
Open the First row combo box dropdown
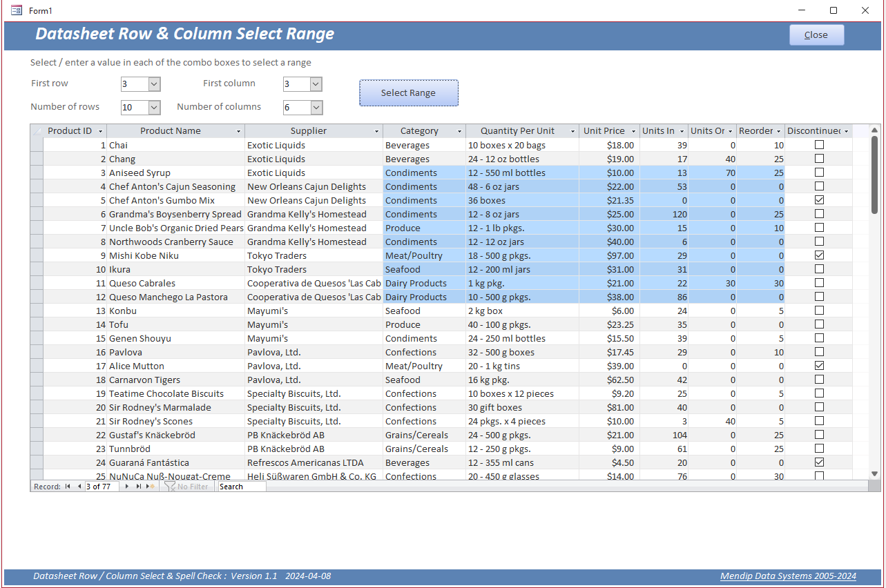pos(154,84)
